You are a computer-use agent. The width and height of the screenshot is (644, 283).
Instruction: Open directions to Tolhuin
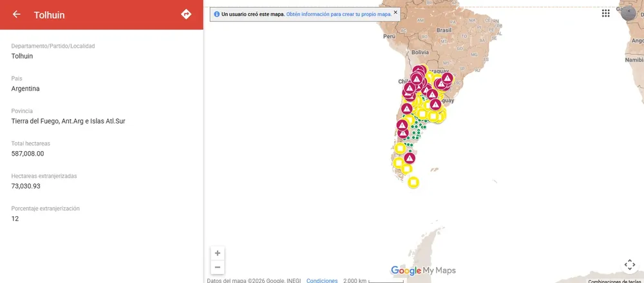186,14
